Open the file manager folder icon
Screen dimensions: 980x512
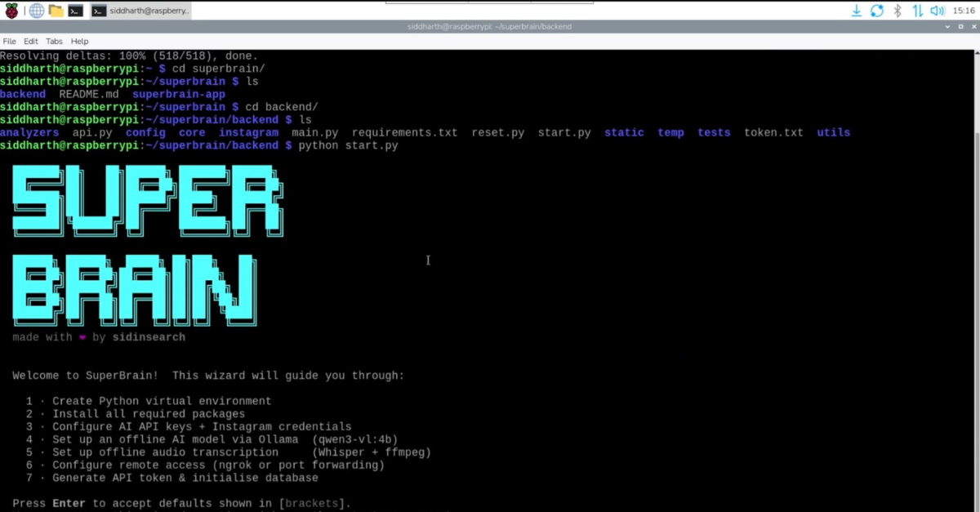(56, 11)
